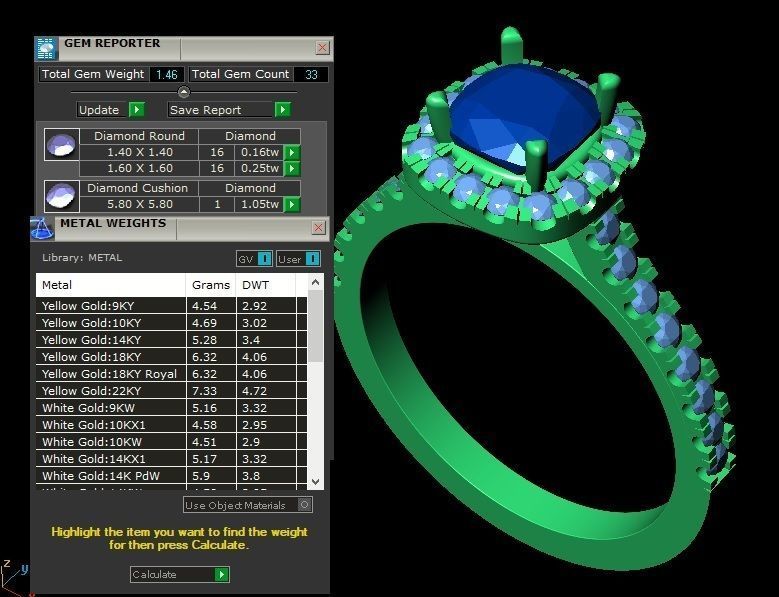779x597 pixels.
Task: Close the Gem Reporter panel
Action: click(322, 48)
